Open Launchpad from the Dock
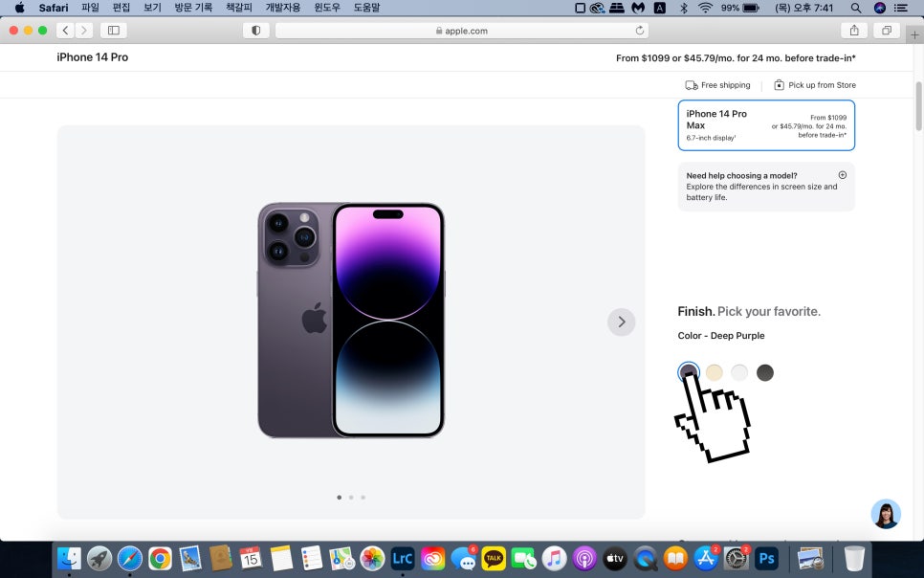 (x=99, y=558)
